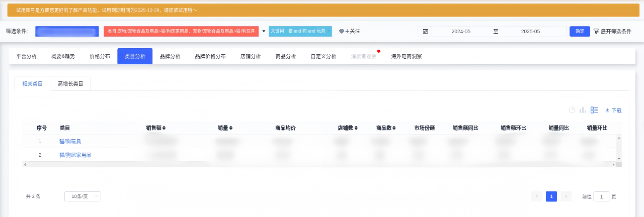The height and width of the screenshot is (217, 644).
Task: Open the 价格分布 tab
Action: point(100,56)
